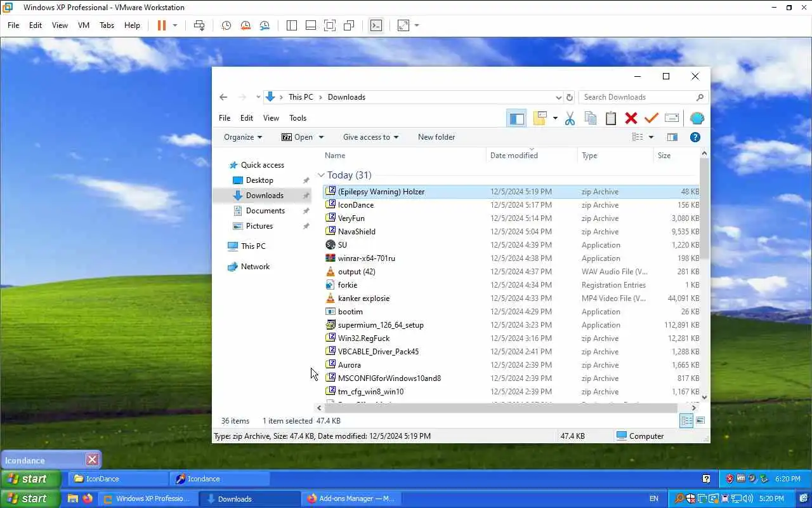Open the recent locations dropdown arrow
Image resolution: width=812 pixels, height=508 pixels.
tap(258, 97)
